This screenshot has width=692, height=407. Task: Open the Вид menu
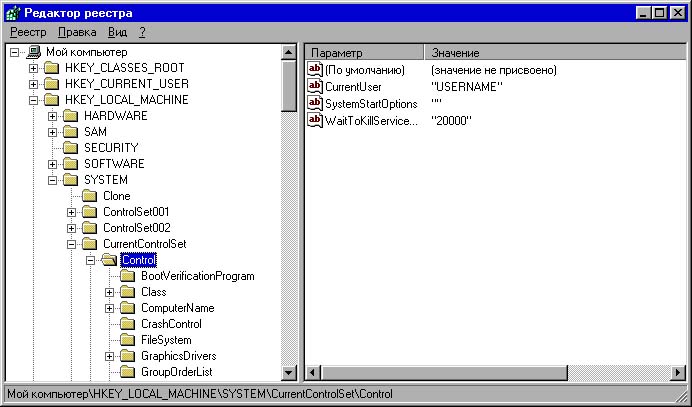point(117,32)
